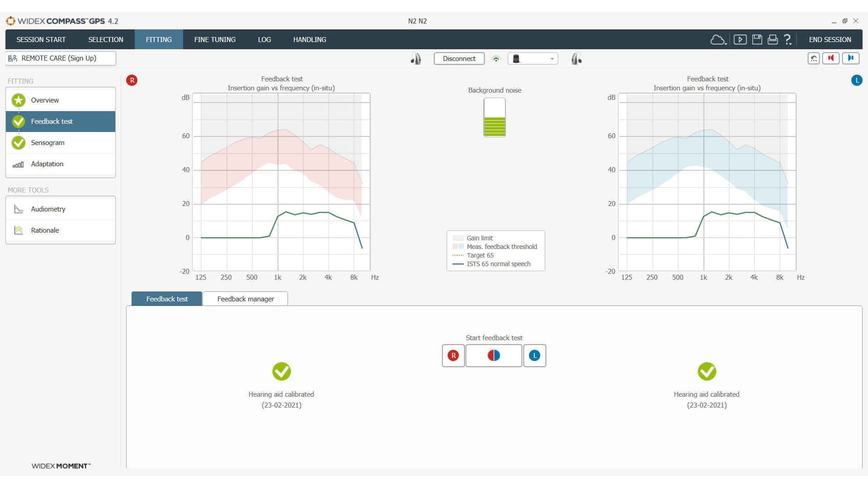Open the Rationale tool
Screen dimensions: 868x488
click(x=45, y=230)
